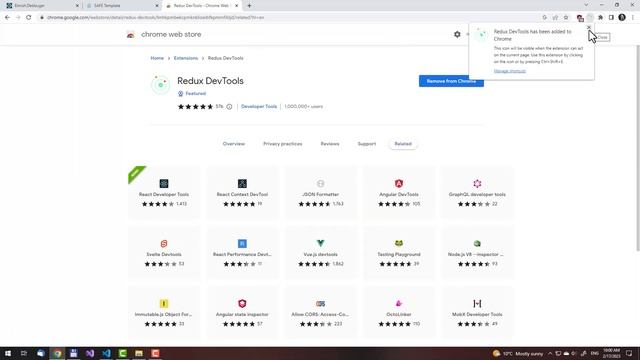This screenshot has height=360, width=640.
Task: Open Vue.js devtools extension card
Action: [320, 253]
